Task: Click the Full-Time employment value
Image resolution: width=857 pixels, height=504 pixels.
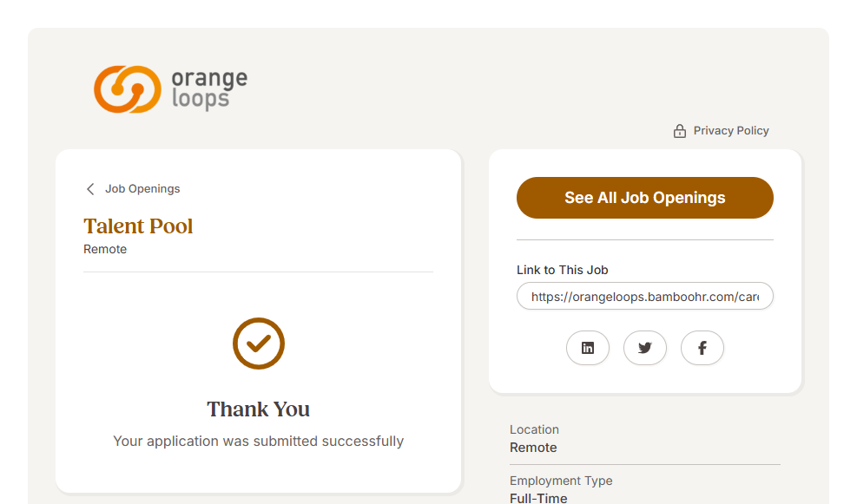Action: (x=538, y=498)
